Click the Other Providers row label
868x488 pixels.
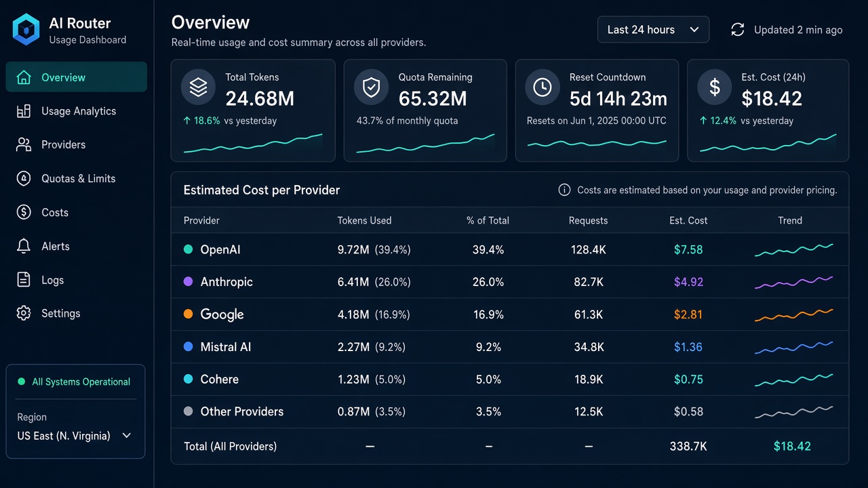[242, 411]
